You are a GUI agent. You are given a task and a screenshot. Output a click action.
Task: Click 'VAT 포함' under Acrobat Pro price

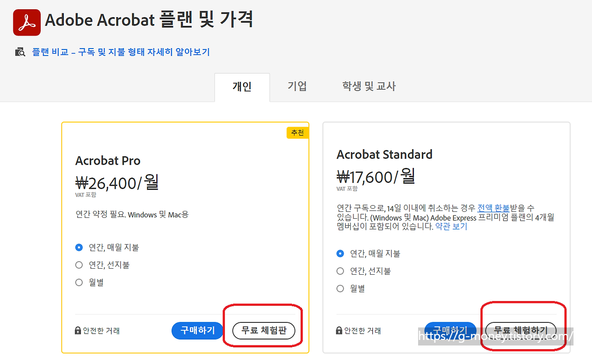point(86,195)
